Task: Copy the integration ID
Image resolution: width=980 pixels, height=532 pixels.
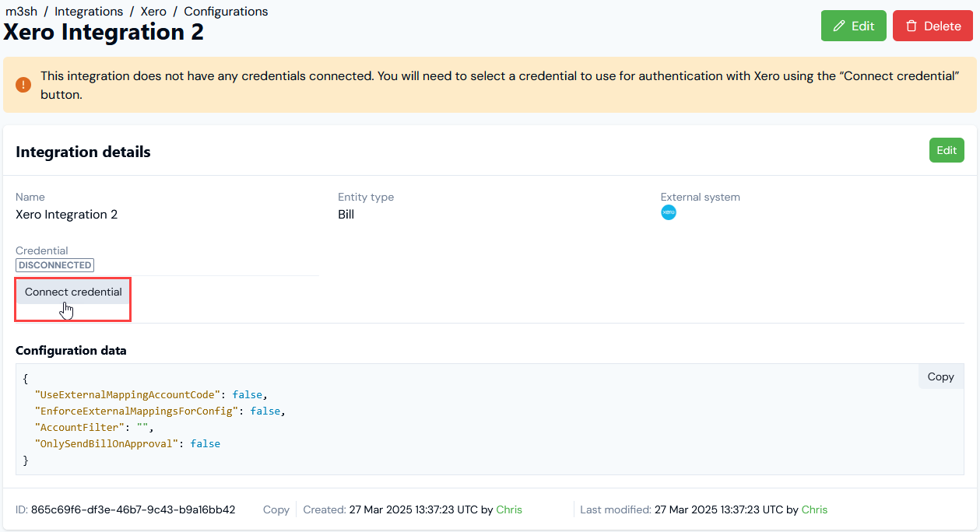Action: pyautogui.click(x=276, y=509)
